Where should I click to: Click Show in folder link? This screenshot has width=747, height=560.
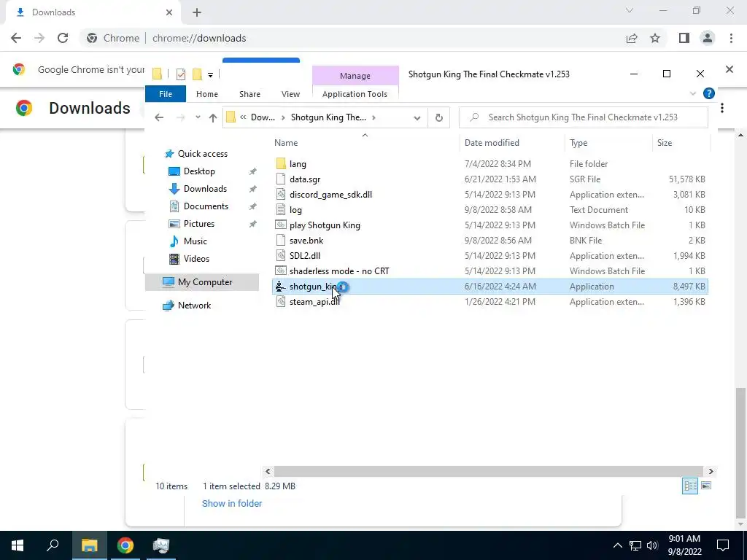tap(231, 503)
